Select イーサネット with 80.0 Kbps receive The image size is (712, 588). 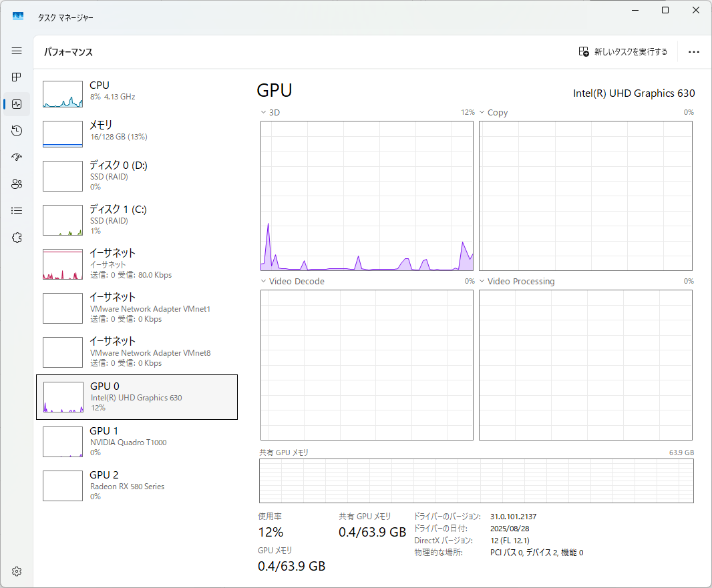(137, 264)
